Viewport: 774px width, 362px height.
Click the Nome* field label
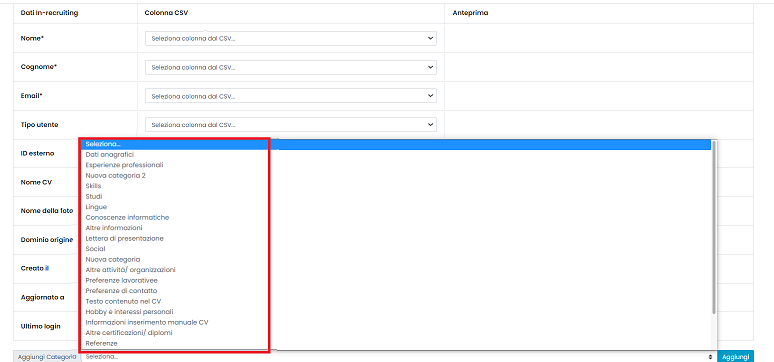point(33,38)
